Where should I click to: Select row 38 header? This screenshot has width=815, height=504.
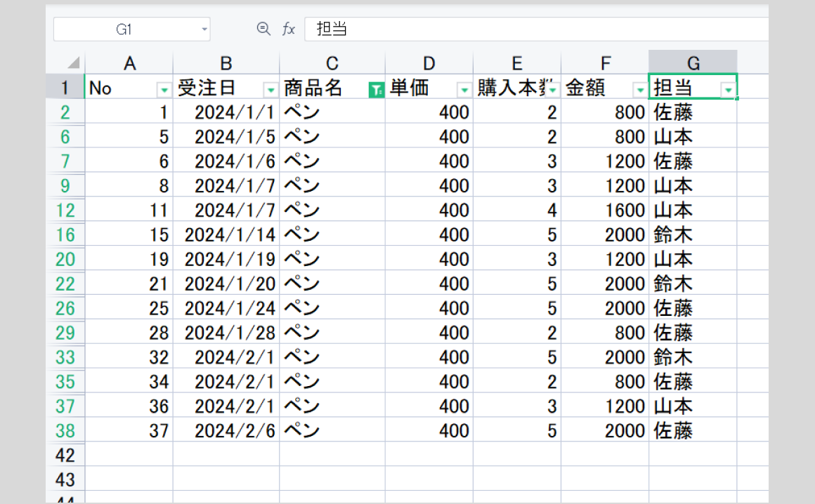point(65,430)
